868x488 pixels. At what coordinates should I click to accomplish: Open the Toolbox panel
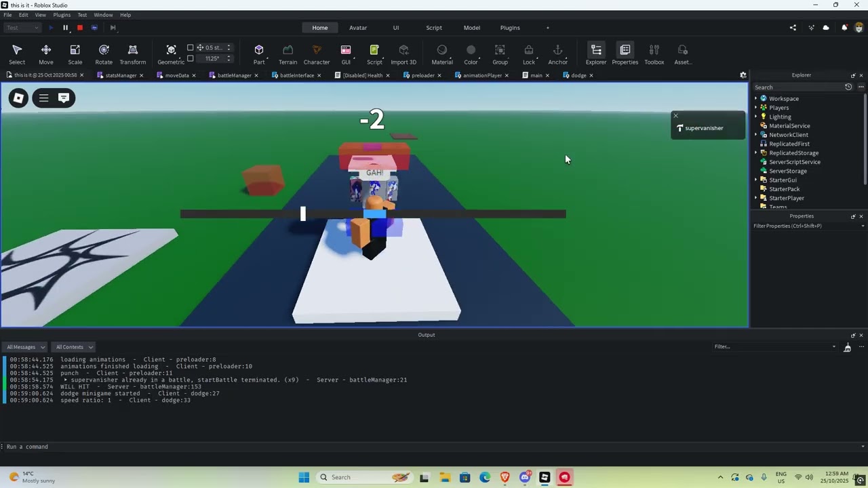654,54
